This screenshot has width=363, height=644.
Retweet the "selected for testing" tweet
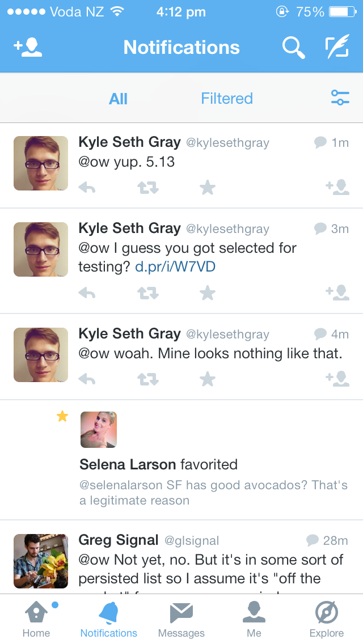pyautogui.click(x=148, y=293)
